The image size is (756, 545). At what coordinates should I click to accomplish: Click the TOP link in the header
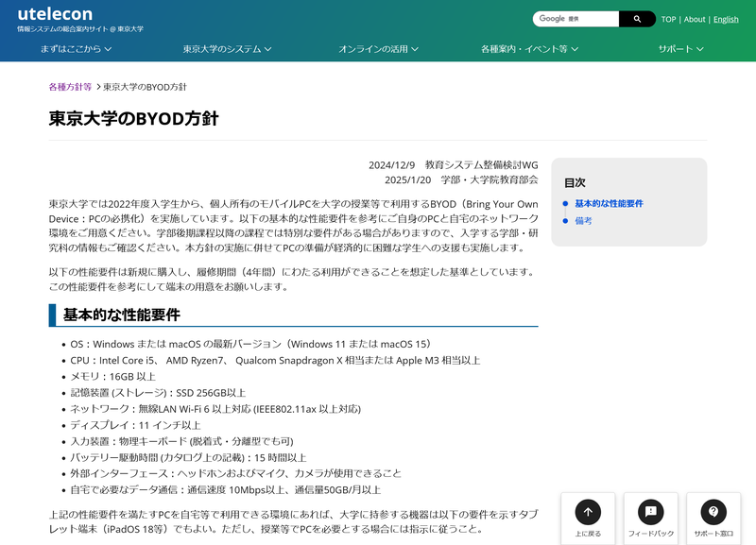pos(669,18)
